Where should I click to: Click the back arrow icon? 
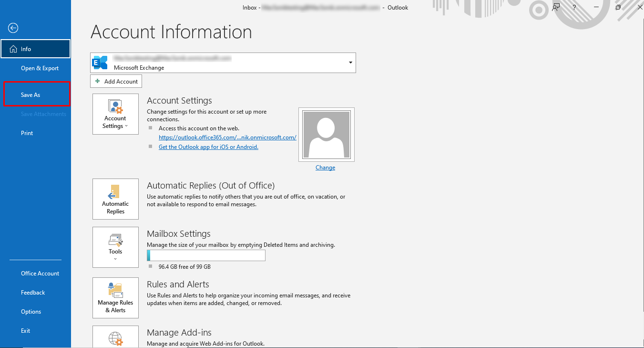click(13, 28)
